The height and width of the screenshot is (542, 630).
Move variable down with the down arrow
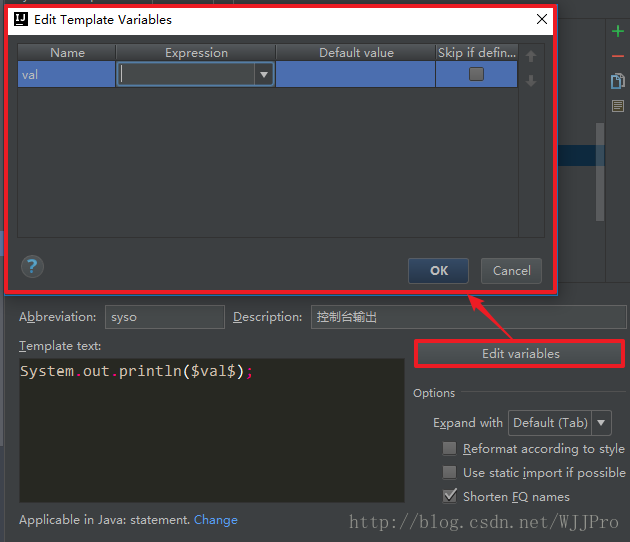coord(531,81)
